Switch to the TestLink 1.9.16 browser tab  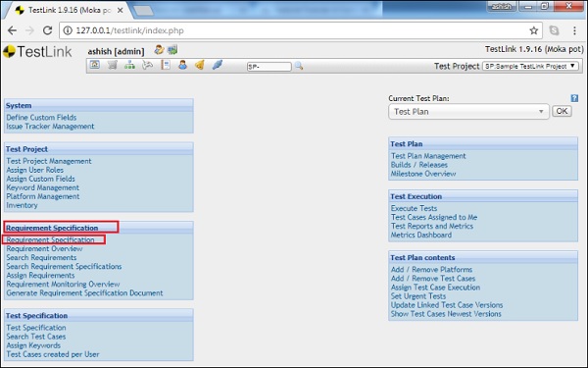coord(70,10)
